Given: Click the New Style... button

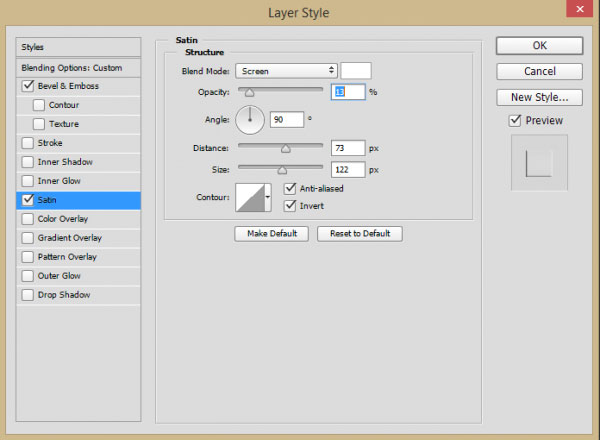Looking at the screenshot, I should [x=540, y=97].
